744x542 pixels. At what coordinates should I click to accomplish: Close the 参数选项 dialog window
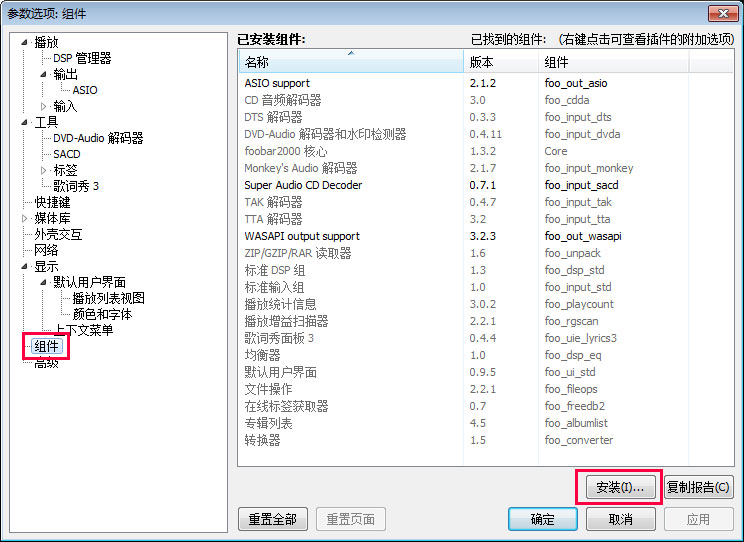(723, 13)
